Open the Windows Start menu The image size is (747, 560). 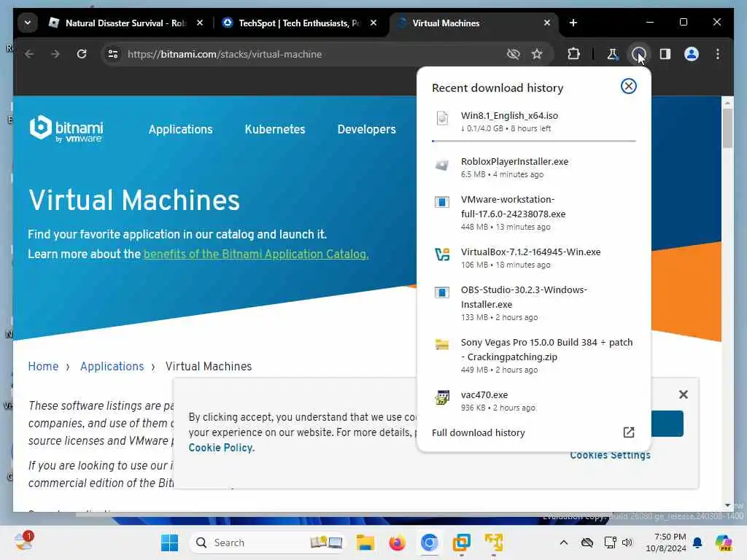169,542
